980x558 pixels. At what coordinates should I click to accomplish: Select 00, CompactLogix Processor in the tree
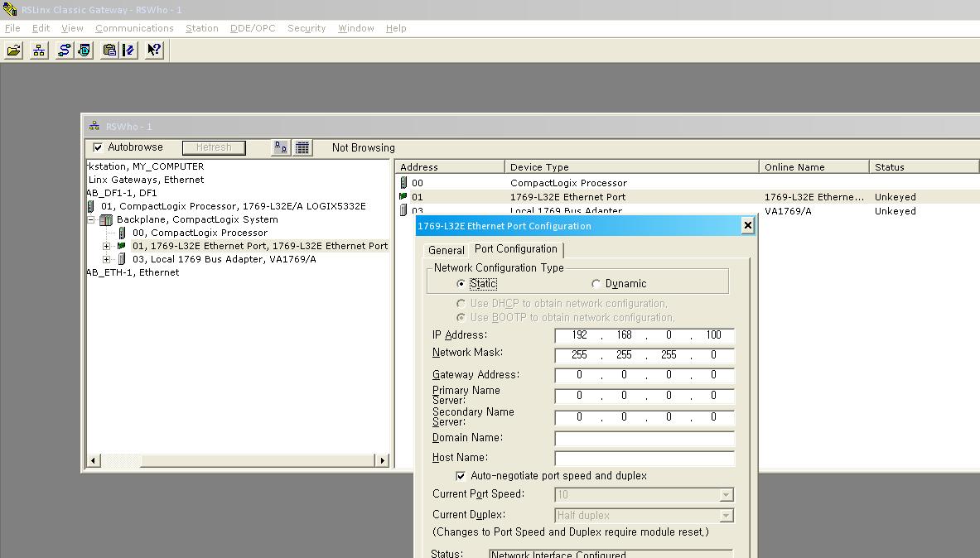(200, 233)
